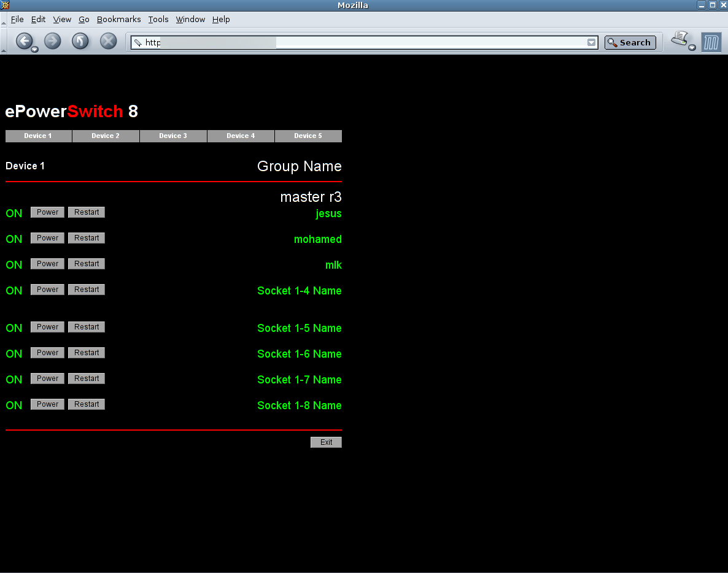This screenshot has height=573, width=728.
Task: Toggle power for the mohamed socket
Action: pos(47,238)
